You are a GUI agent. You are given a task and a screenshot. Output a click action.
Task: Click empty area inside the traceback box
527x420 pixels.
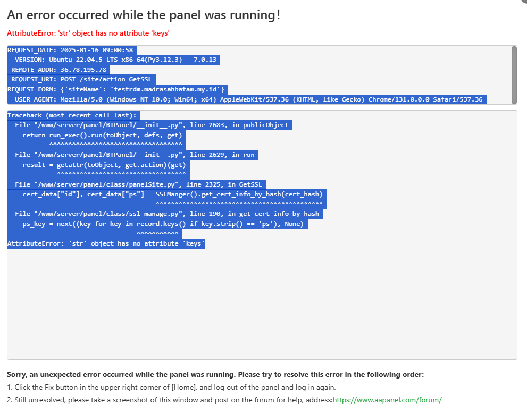pos(262,303)
